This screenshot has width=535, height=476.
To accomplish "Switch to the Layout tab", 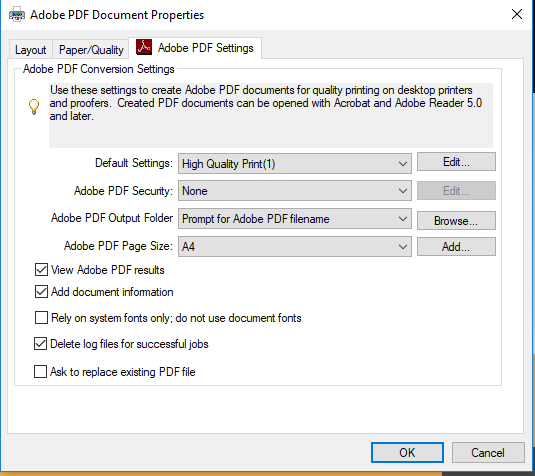I will point(30,50).
